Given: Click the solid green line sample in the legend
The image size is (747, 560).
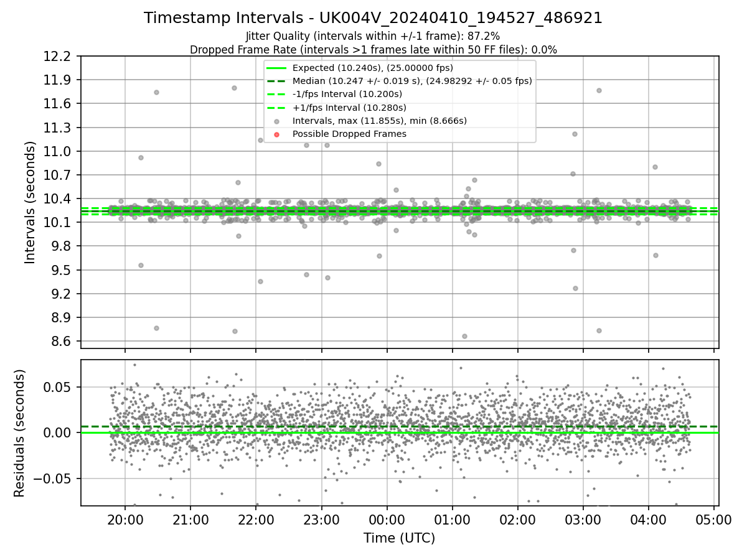Looking at the screenshot, I should point(277,68).
